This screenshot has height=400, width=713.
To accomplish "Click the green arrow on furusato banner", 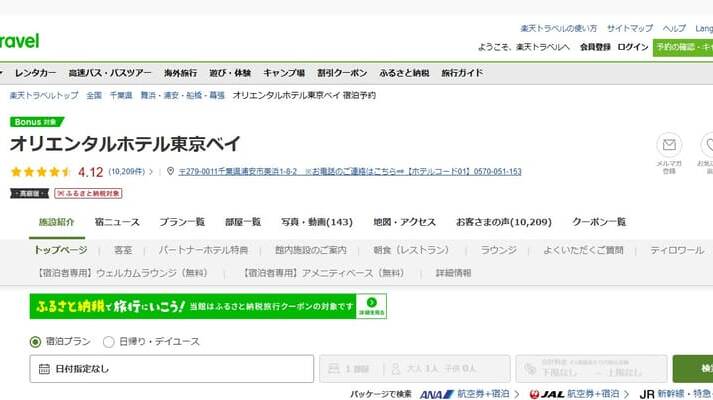I will tap(372, 302).
